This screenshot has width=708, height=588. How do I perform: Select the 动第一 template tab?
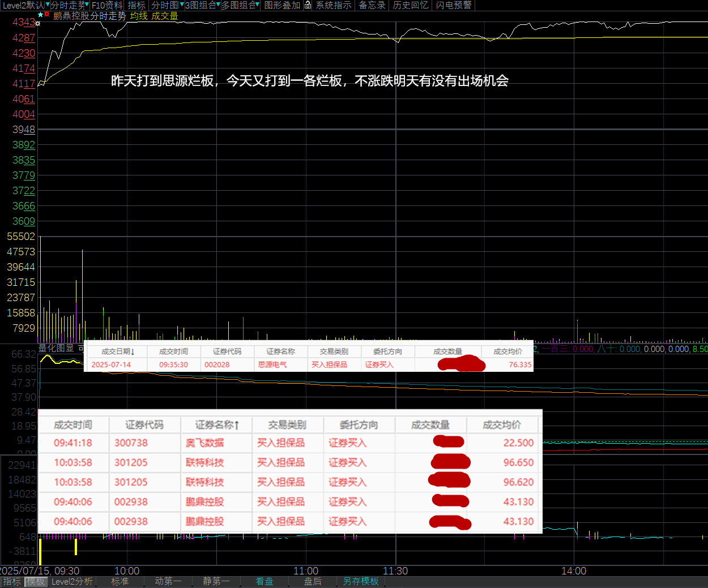pyautogui.click(x=168, y=582)
